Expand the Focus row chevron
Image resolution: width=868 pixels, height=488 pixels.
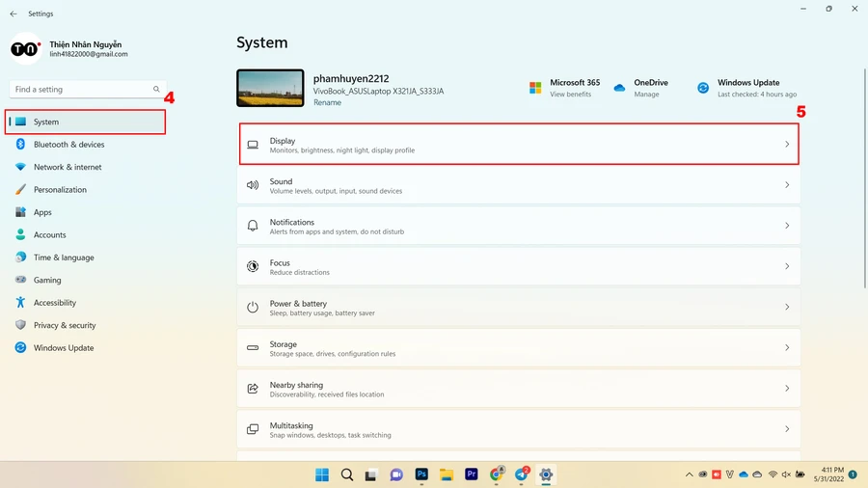[787, 266]
